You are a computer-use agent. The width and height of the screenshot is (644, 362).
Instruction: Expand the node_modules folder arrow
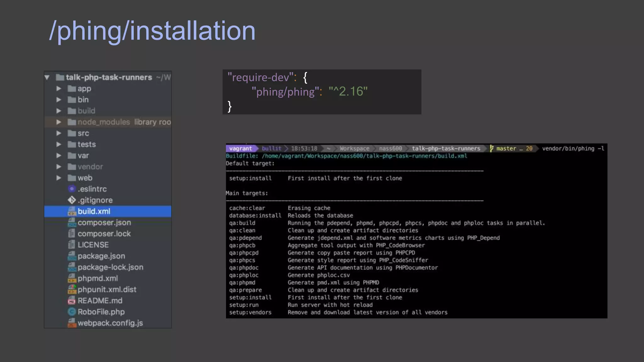click(59, 122)
